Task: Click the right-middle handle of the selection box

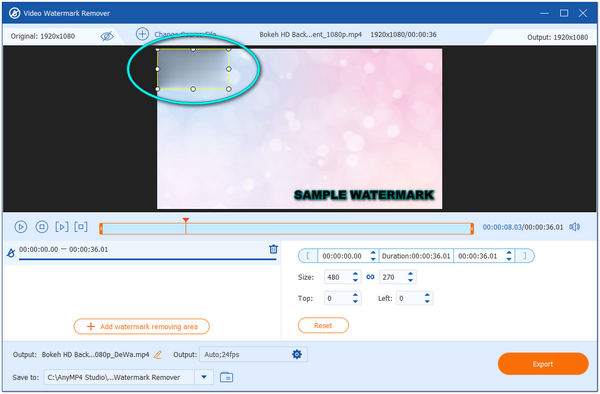Action: click(228, 69)
